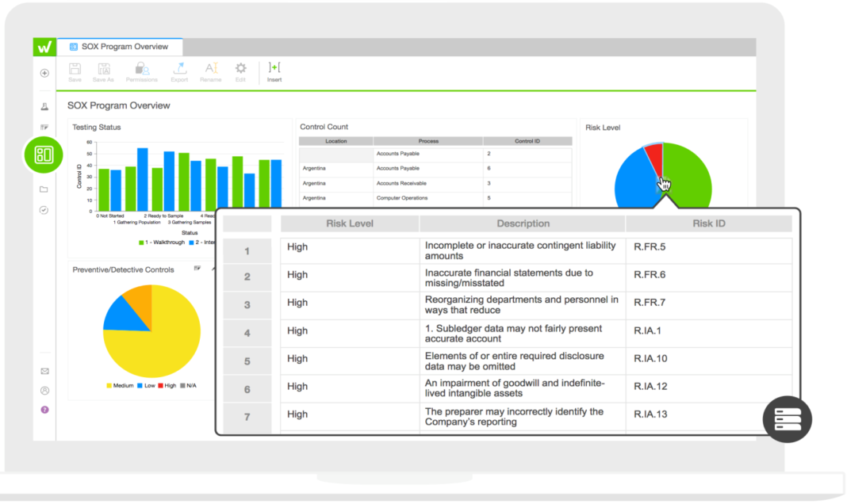Image resolution: width=847 pixels, height=504 pixels.
Task: Open the folder icon in the sidebar
Action: coord(44,190)
